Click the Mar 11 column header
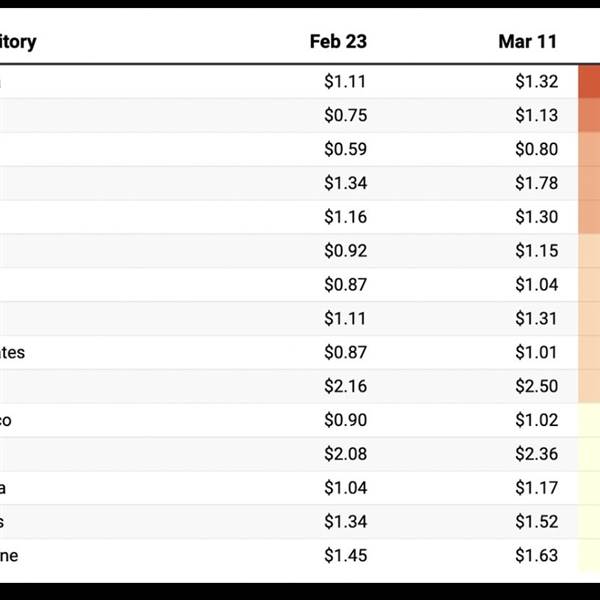The image size is (600, 600). (x=527, y=41)
